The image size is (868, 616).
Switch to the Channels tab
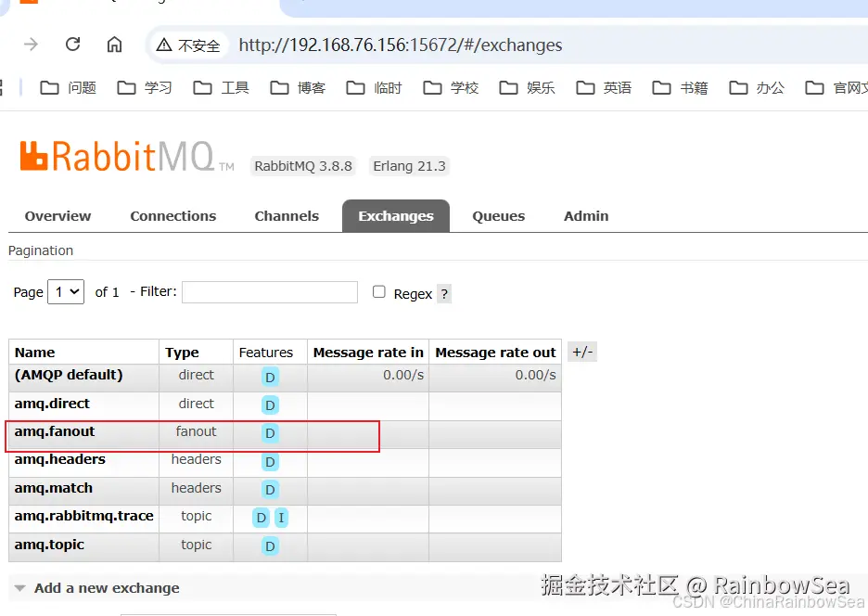(x=287, y=216)
